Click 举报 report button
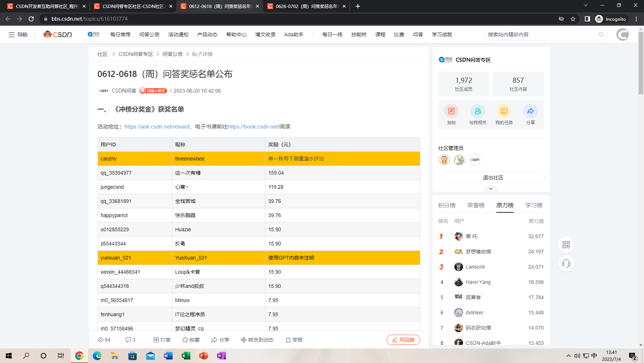This screenshot has height=363, width=644. click(294, 340)
